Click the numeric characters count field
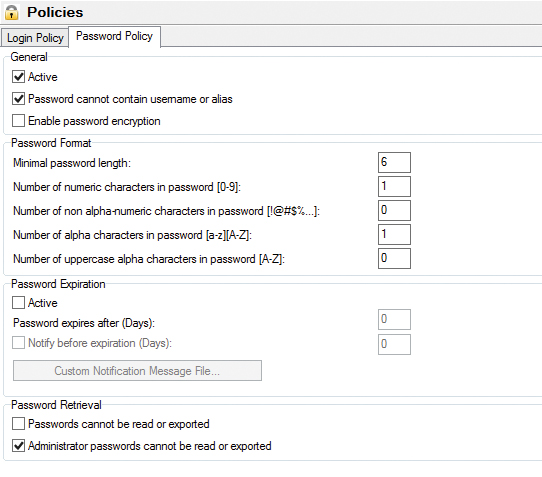This screenshot has width=542, height=477. 394,187
